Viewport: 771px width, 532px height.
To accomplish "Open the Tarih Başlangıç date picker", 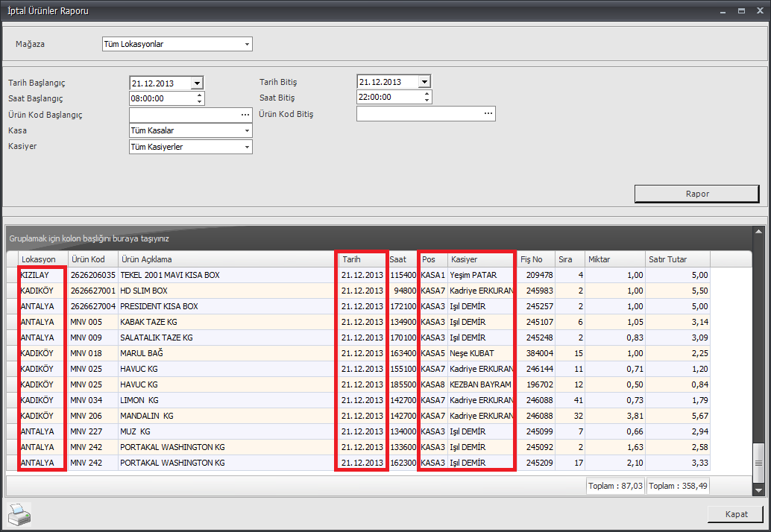I will pyautogui.click(x=197, y=83).
